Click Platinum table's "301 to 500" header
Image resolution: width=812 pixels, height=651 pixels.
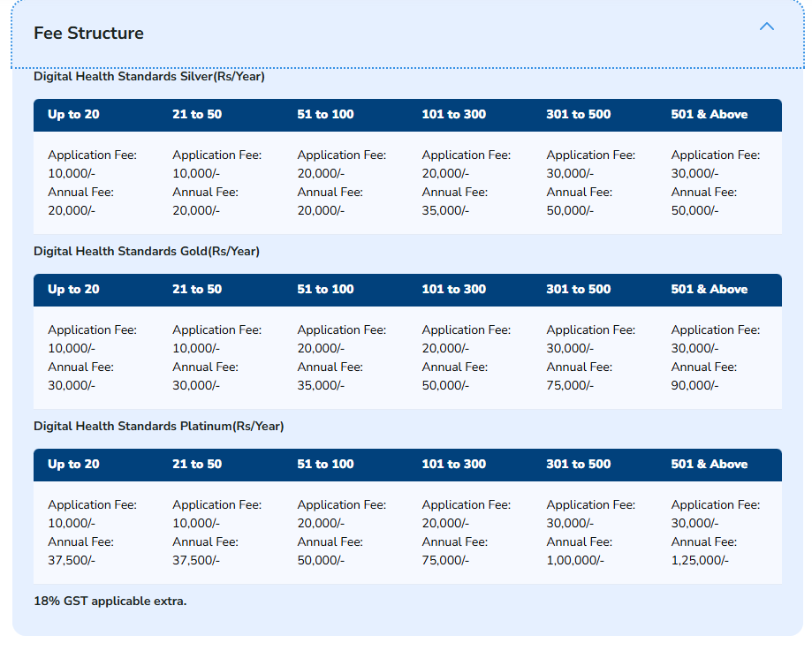(578, 465)
